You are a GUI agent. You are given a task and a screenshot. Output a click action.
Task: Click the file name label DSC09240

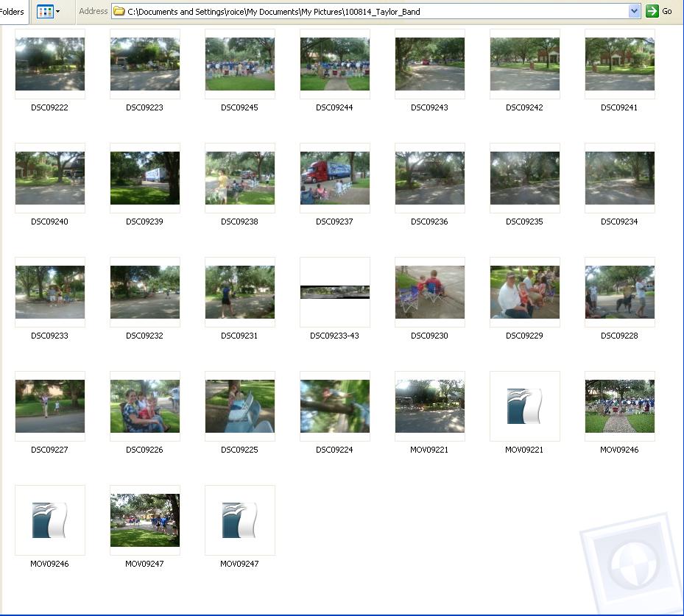tap(50, 222)
